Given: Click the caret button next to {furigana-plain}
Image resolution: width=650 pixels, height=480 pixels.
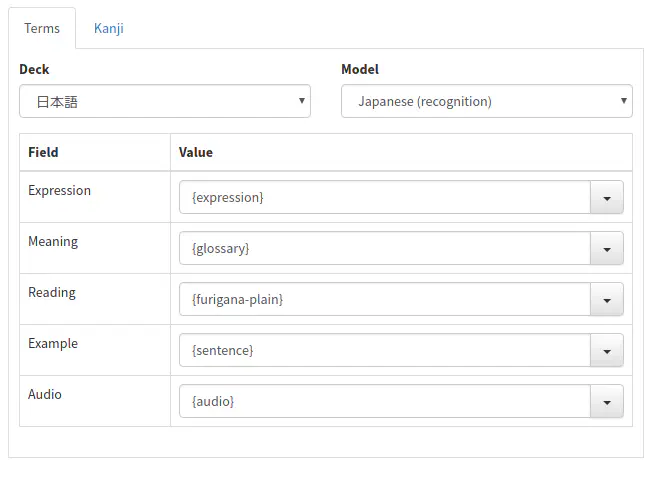Looking at the screenshot, I should tap(606, 300).
